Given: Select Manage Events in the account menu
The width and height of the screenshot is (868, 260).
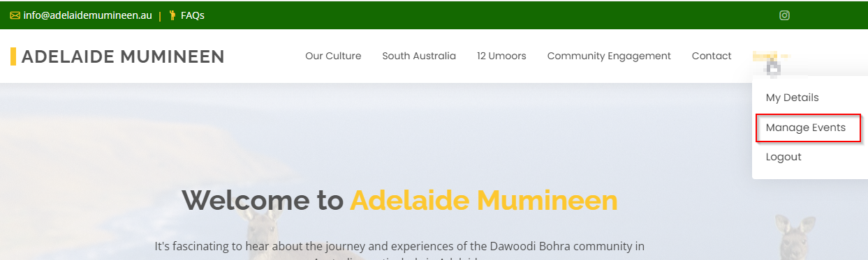Looking at the screenshot, I should (806, 128).
